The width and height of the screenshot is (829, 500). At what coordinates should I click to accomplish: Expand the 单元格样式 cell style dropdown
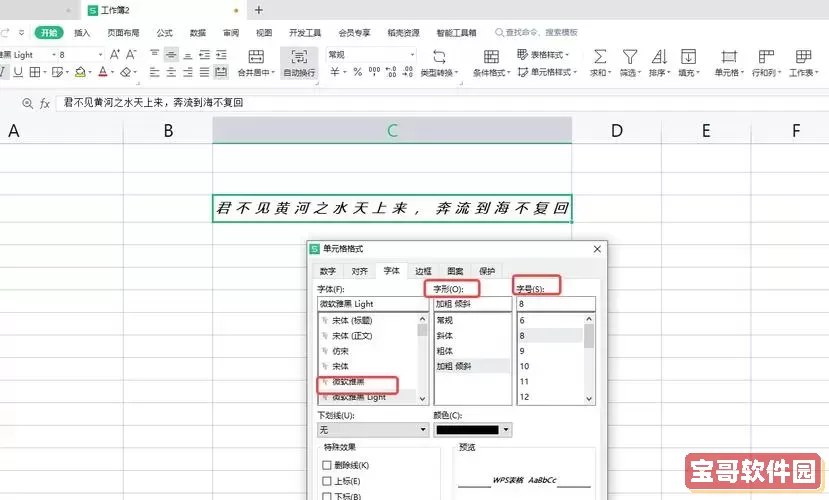pyautogui.click(x=575, y=72)
